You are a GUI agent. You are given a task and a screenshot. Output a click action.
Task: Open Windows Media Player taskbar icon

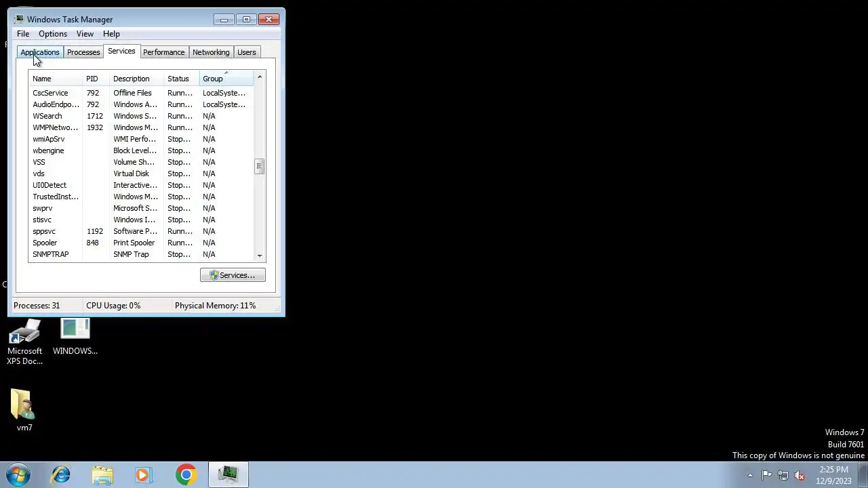click(143, 474)
